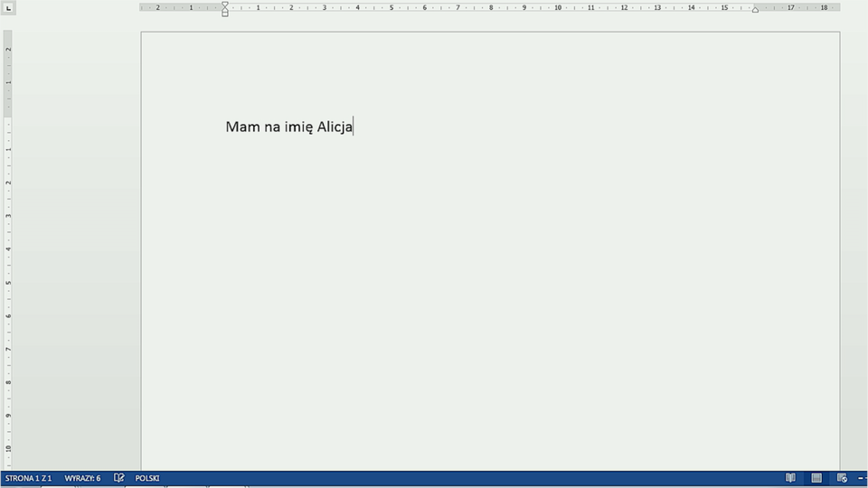Switch to Read Mode view
The image size is (868, 488).
[x=790, y=478]
